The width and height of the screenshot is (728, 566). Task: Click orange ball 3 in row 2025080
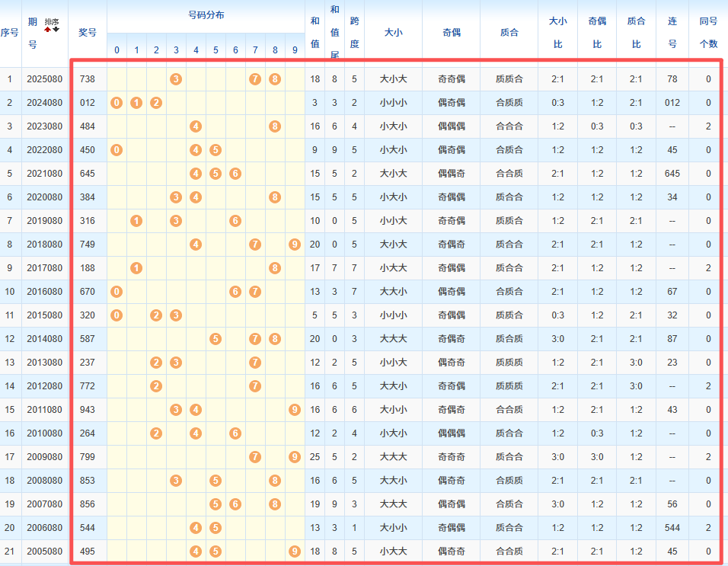point(176,79)
